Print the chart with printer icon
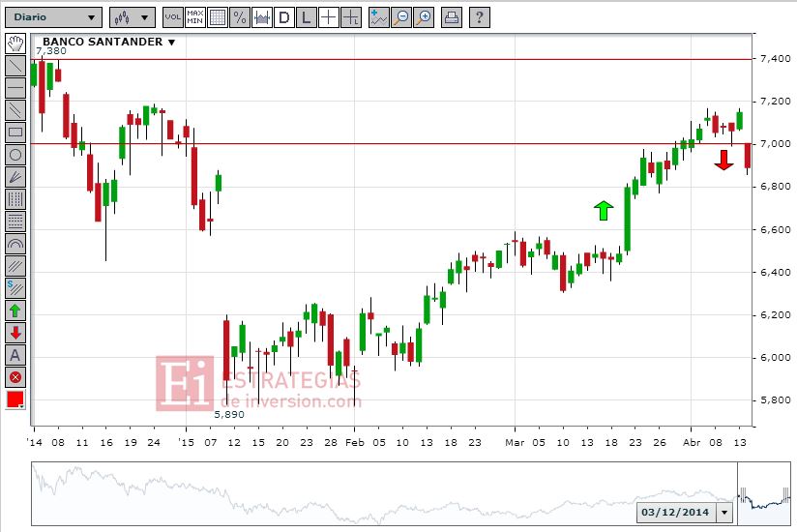Screen dimensions: 797x532 coord(452,17)
